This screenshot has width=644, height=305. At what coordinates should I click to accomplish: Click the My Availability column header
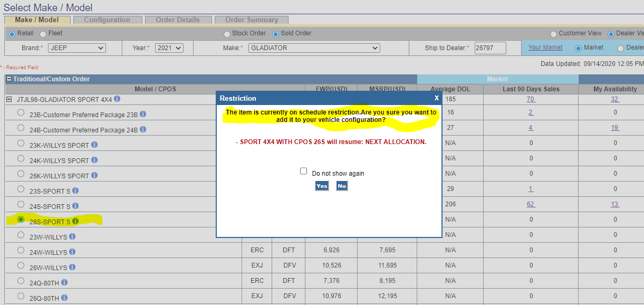[615, 89]
